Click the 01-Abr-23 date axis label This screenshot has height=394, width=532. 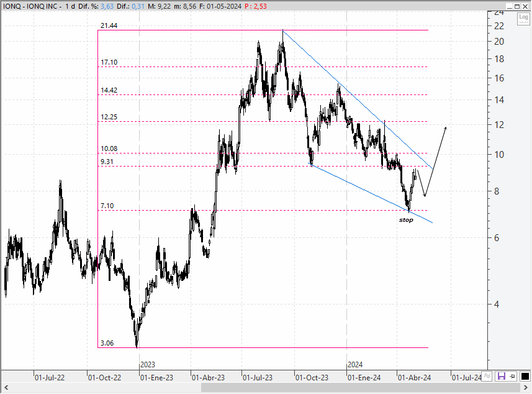pyautogui.click(x=209, y=378)
